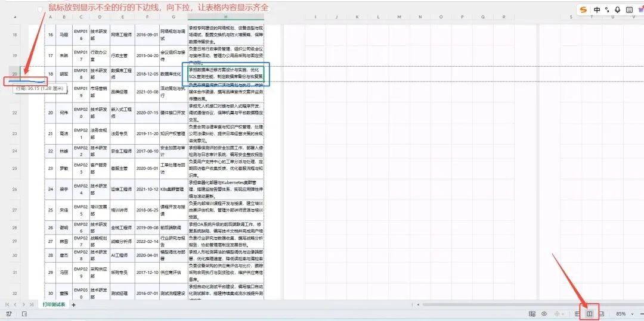Select column G header
The width and height of the screenshot is (644, 321).
[x=174, y=17]
